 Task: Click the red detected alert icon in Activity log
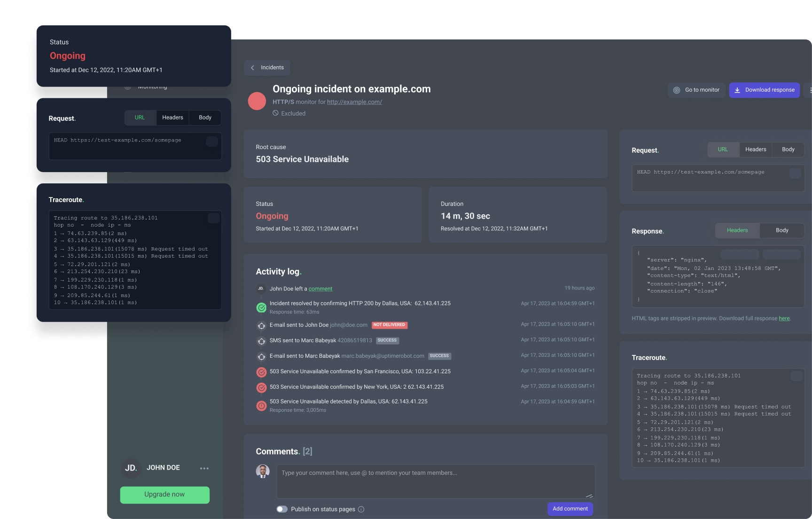pos(261,405)
